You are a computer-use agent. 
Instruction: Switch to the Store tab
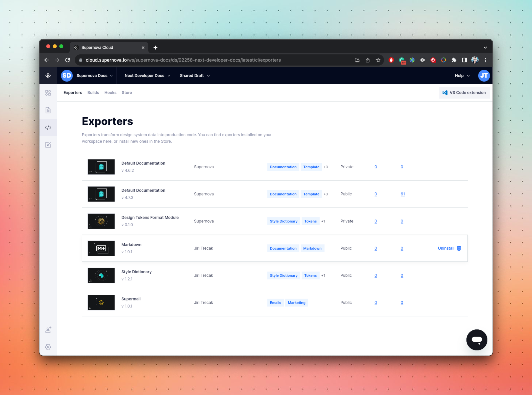127,93
